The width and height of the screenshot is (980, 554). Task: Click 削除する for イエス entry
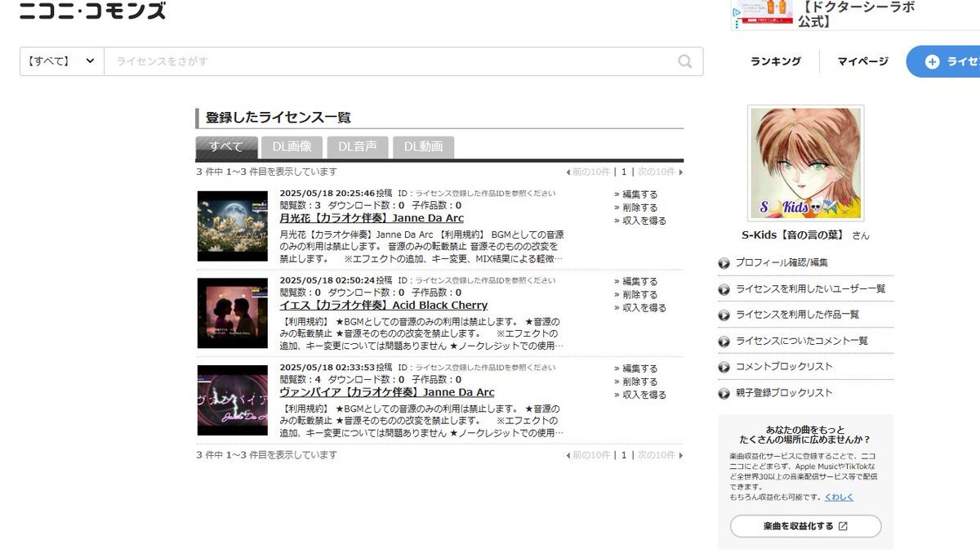click(640, 294)
